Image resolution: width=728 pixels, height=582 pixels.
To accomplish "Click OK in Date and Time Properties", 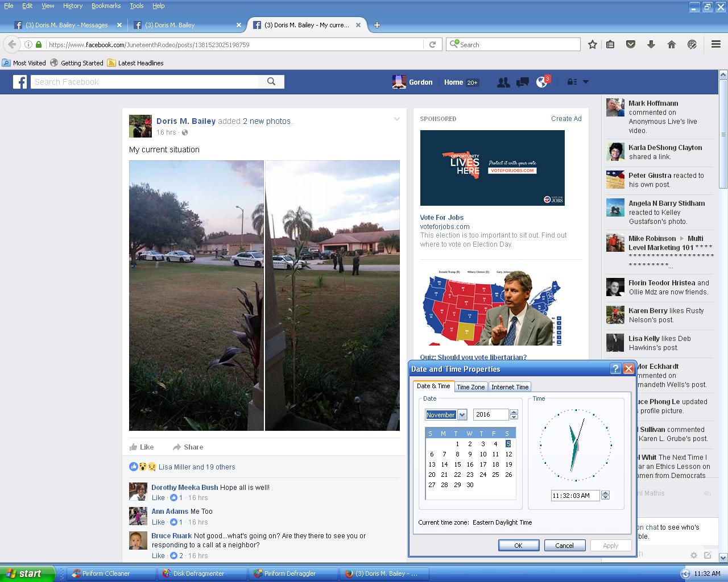I will coord(518,546).
